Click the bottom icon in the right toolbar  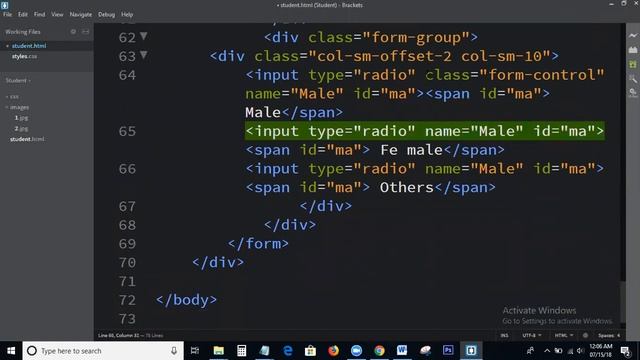click(633, 93)
